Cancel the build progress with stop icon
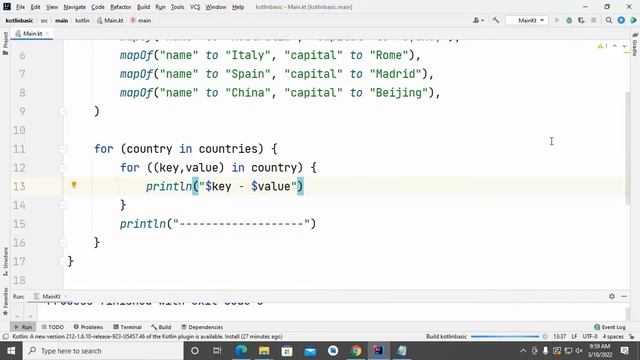Screen dimensions: 640x360 [544, 337]
